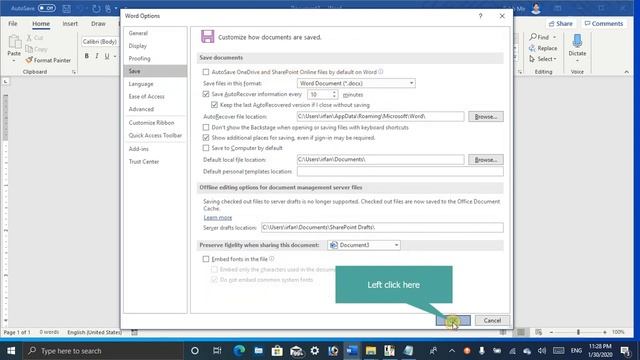Expand the Paste dropdown arrow
This screenshot has height=360, width=640.
point(14,60)
